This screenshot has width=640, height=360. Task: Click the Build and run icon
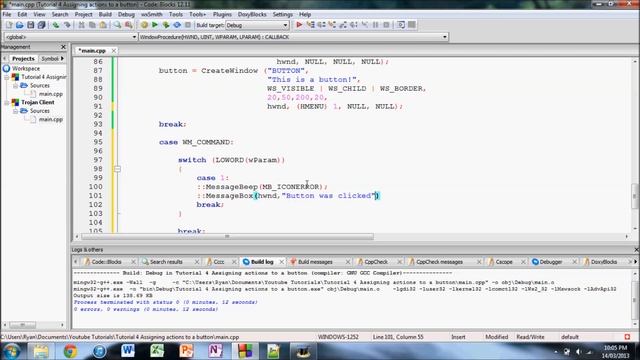click(166, 25)
